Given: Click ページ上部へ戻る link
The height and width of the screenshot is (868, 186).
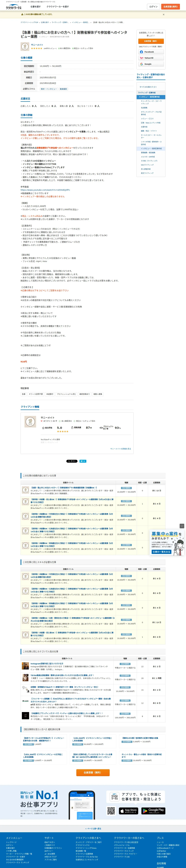Looking at the screenshot, I should [93, 829].
